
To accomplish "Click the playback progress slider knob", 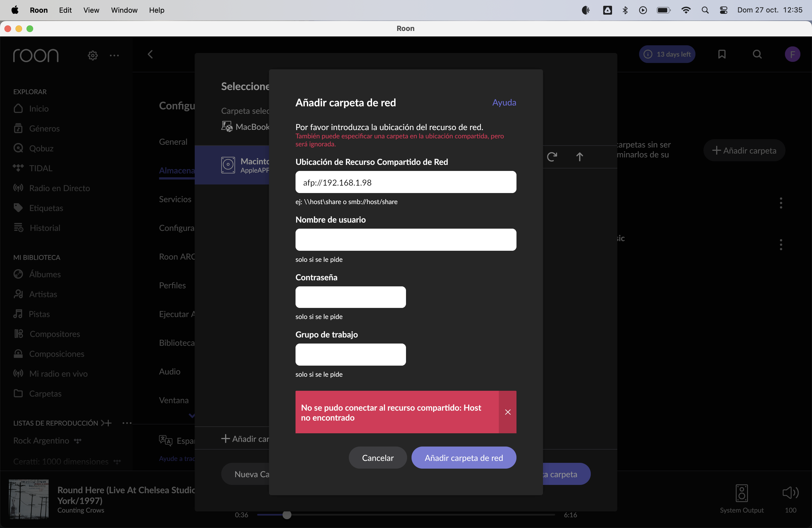I will pyautogui.click(x=287, y=515).
